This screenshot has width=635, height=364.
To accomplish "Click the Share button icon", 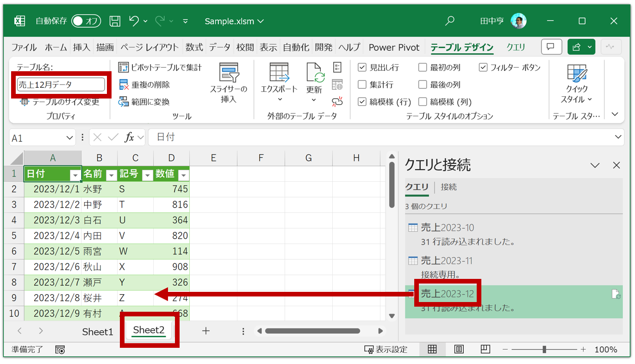I will coord(577,47).
